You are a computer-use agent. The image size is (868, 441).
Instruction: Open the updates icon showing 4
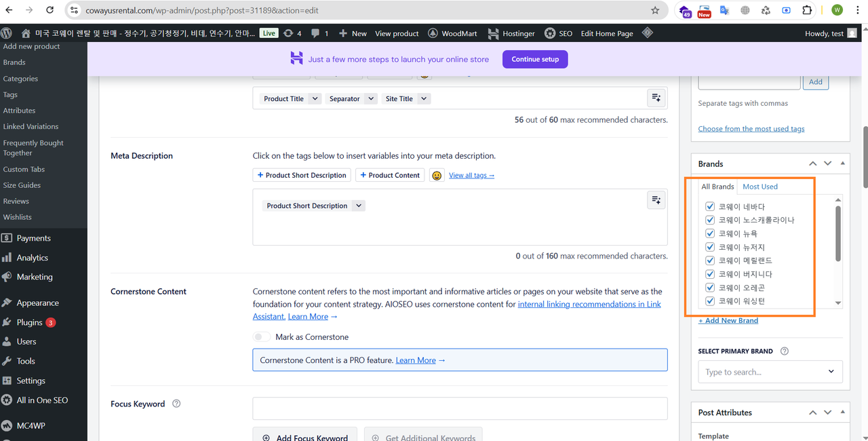point(293,33)
